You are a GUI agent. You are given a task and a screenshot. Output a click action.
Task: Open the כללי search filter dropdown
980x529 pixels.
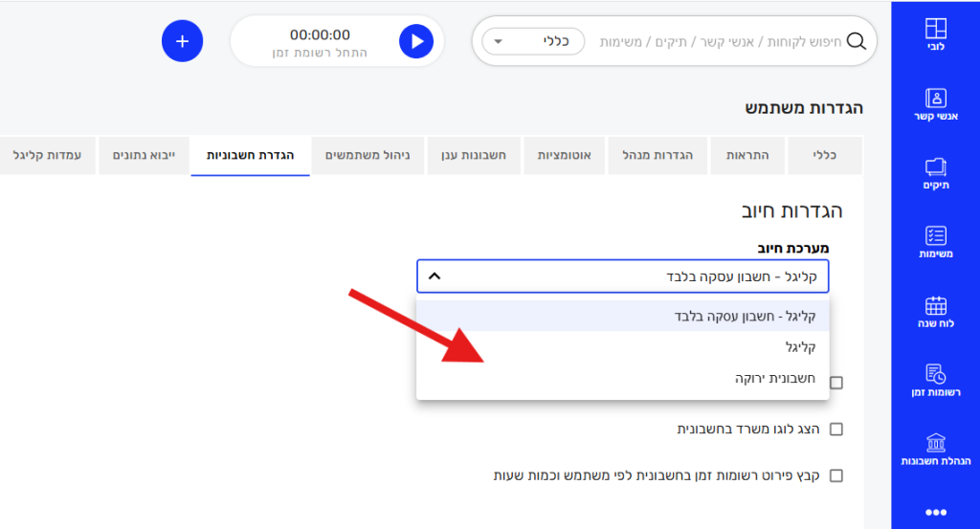click(x=533, y=41)
